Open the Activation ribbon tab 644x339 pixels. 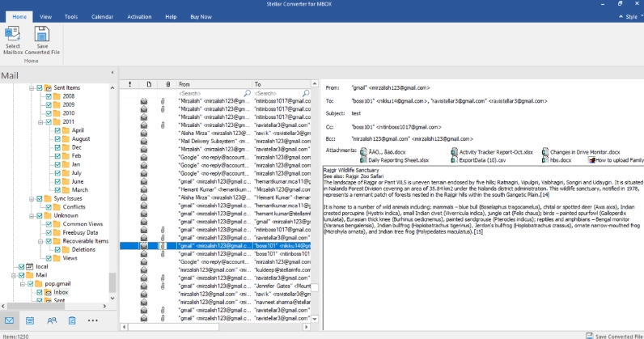tap(139, 17)
